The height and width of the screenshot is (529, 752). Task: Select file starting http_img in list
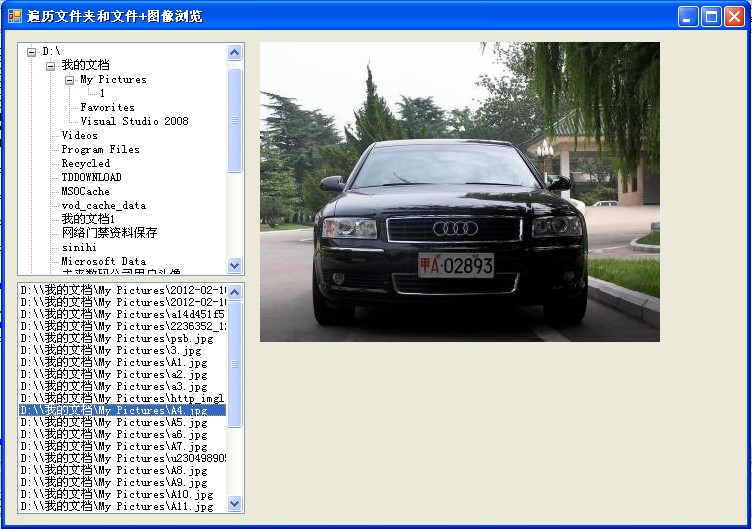122,399
